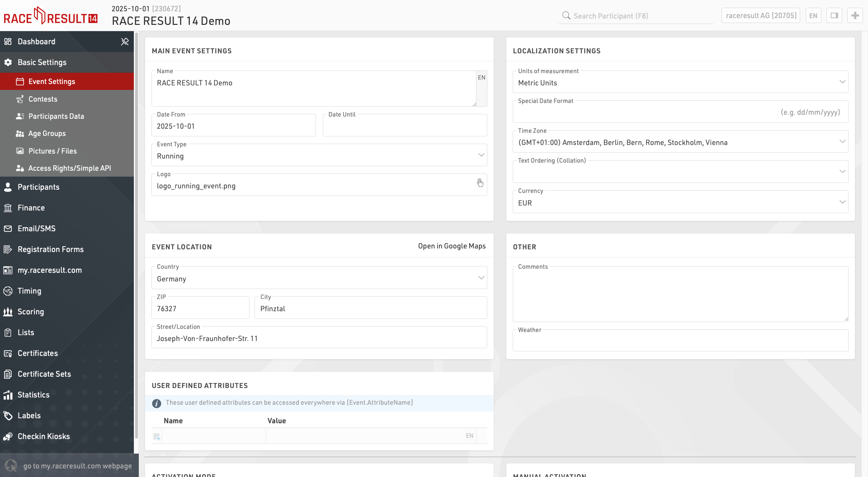
Task: Click the Labels tag icon
Action: [8, 416]
